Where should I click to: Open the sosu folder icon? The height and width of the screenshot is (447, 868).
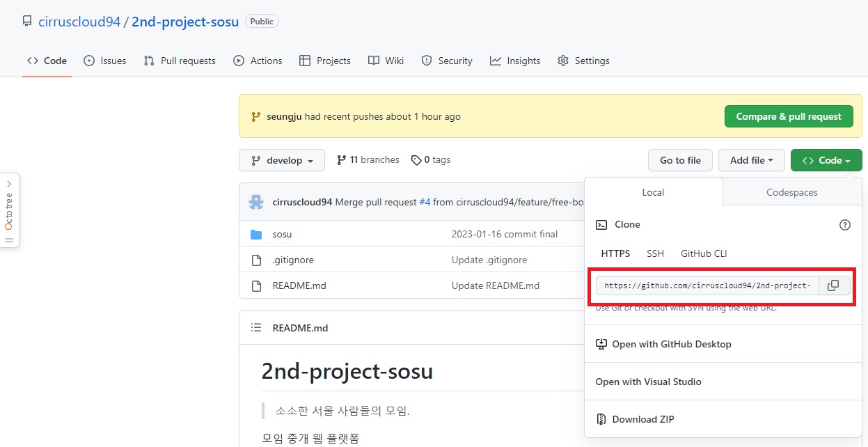pos(256,234)
